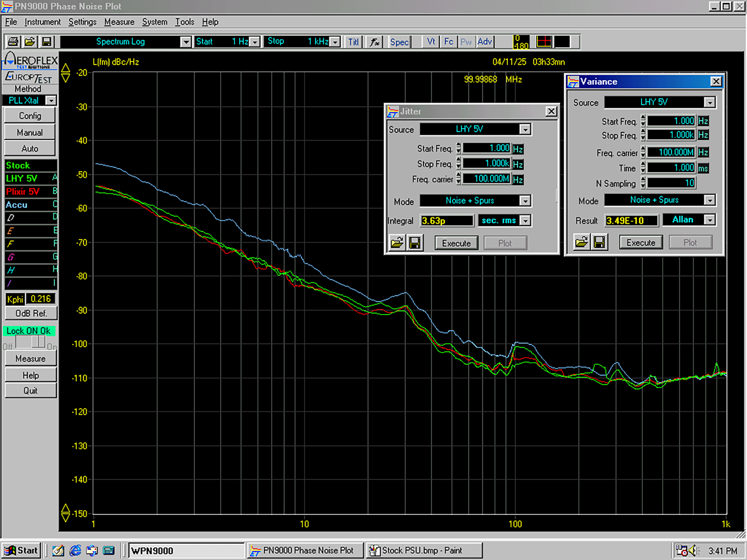Open the Allan variance type dropdown
The image size is (747, 560).
click(x=710, y=220)
